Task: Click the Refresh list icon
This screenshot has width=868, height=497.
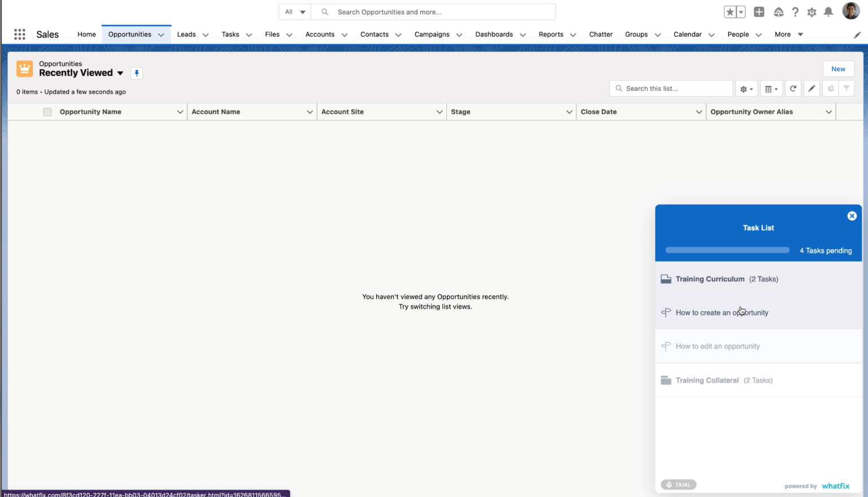Action: click(x=793, y=88)
